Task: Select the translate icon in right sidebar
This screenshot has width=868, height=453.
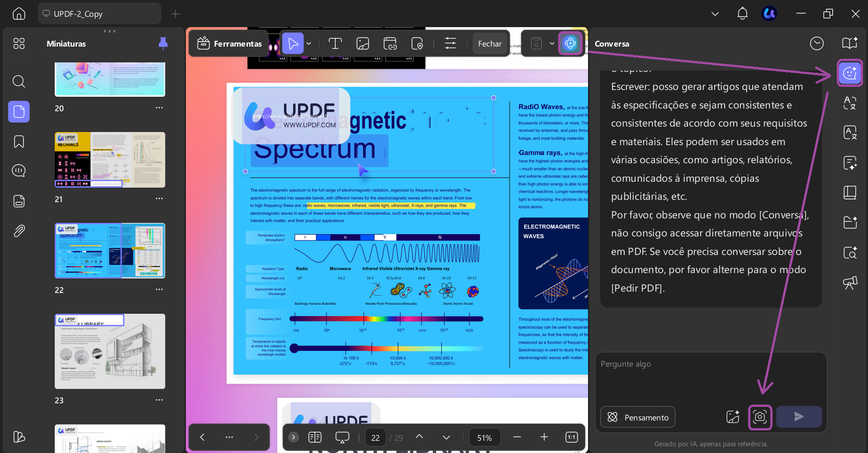Action: coord(850,103)
